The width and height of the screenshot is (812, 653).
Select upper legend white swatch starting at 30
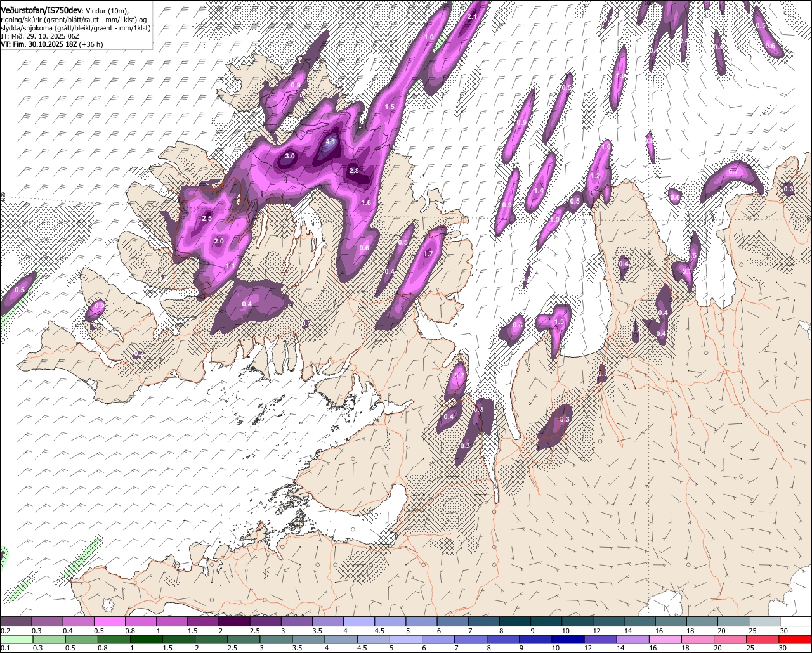tap(796, 622)
